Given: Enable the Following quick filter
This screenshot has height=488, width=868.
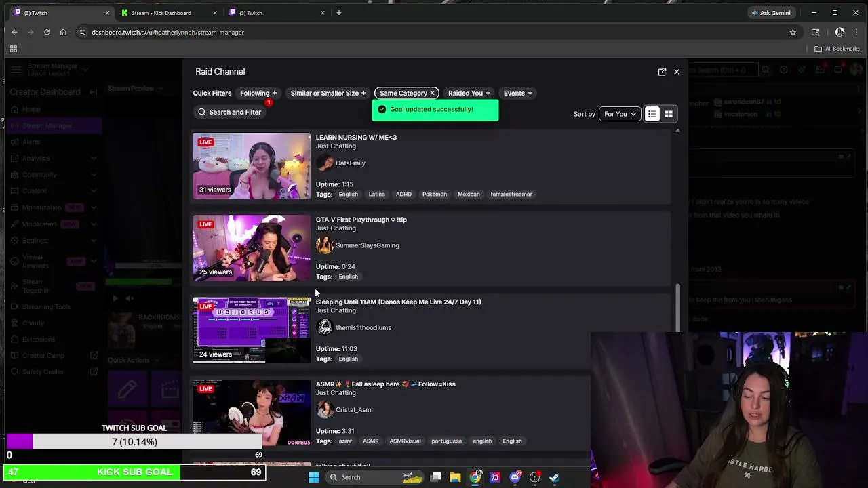Looking at the screenshot, I should click(x=258, y=93).
